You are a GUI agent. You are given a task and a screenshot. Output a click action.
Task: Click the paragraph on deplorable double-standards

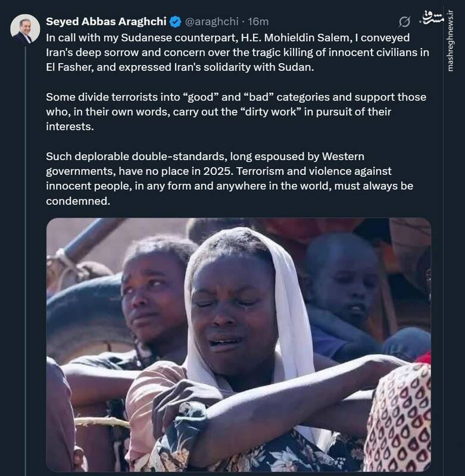click(229, 178)
